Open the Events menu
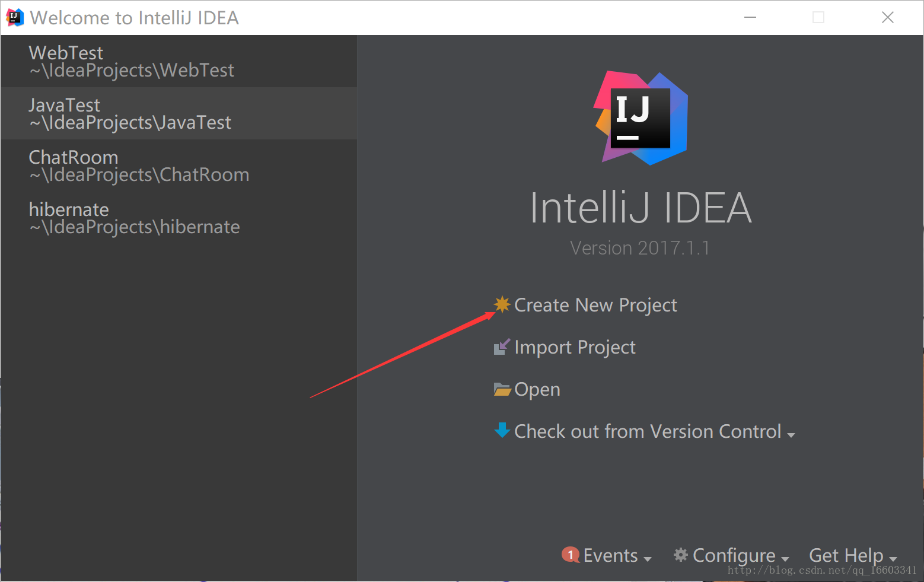924x582 pixels. (610, 555)
